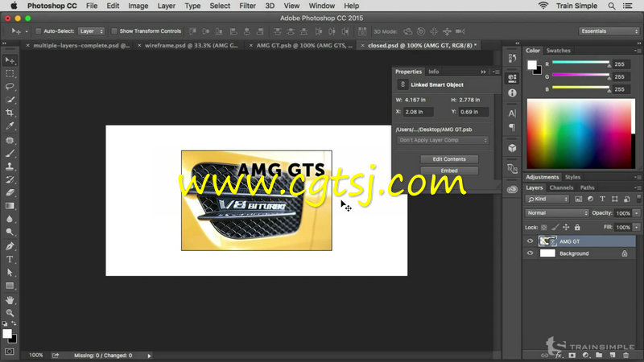The height and width of the screenshot is (362, 644).
Task: Select the Blur tool
Action: click(x=10, y=219)
